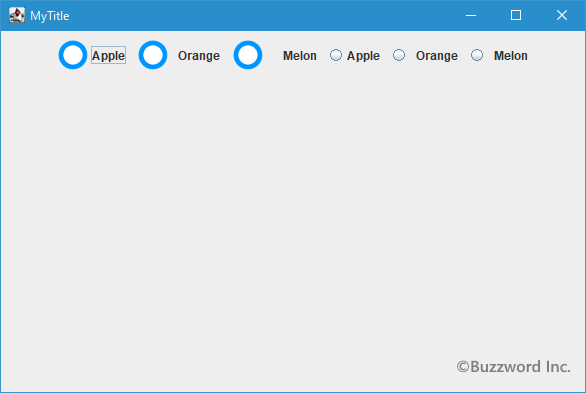The height and width of the screenshot is (393, 586).
Task: Select the small default Melon radio button
Action: coord(477,55)
